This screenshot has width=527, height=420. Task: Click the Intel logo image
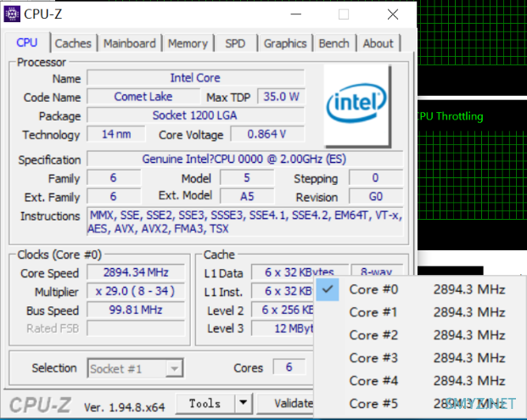point(357,105)
